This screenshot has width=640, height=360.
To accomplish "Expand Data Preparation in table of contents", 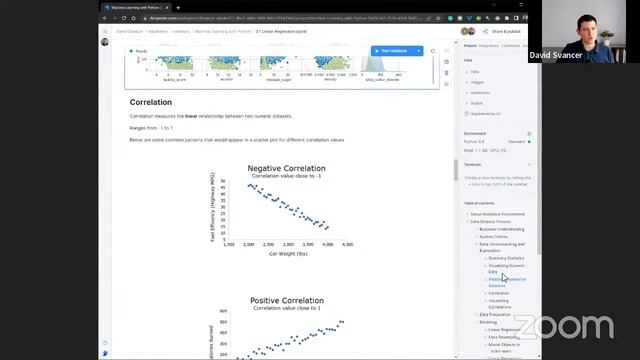I will (x=476, y=315).
